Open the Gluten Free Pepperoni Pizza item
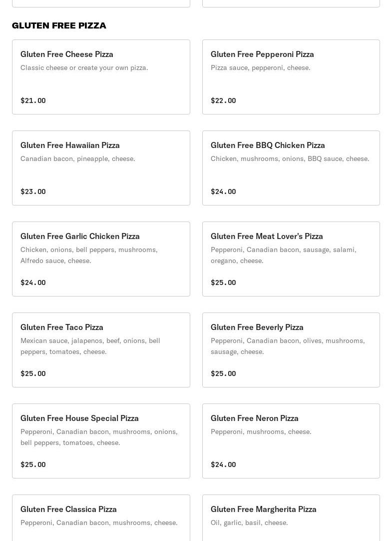The width and height of the screenshot is (392, 541). pyautogui.click(x=291, y=77)
